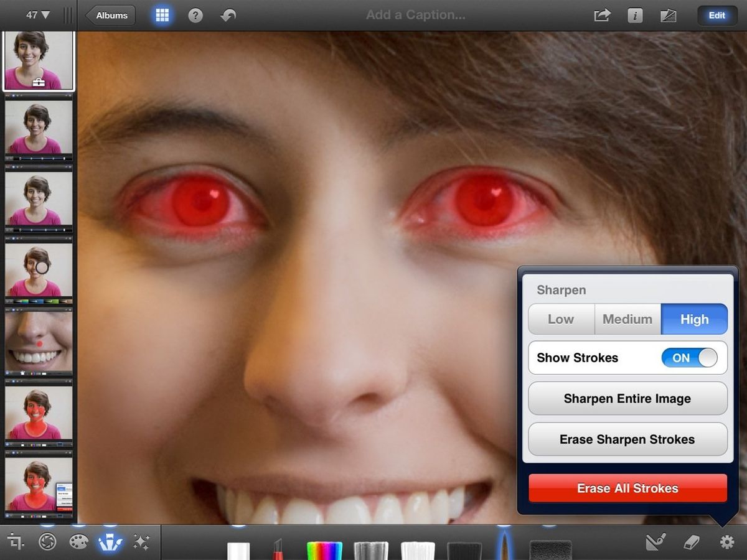
Task: Select Medium sharpen intensity
Action: tap(627, 319)
